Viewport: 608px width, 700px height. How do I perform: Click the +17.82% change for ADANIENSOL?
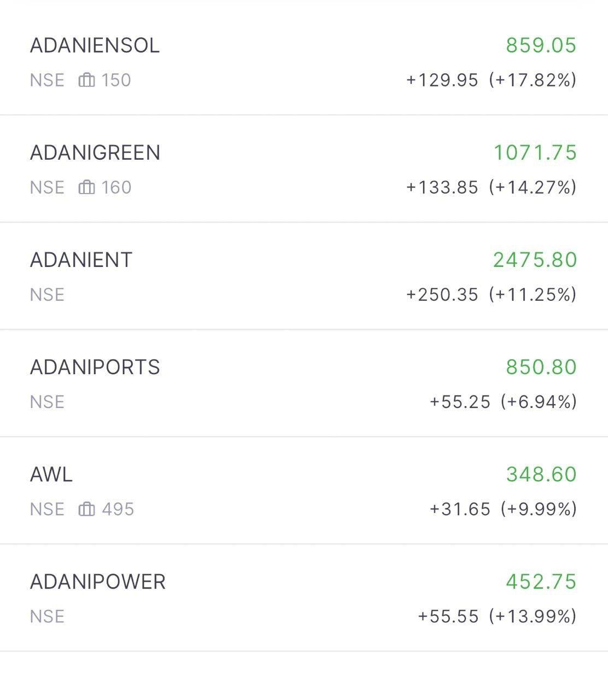[x=533, y=80]
